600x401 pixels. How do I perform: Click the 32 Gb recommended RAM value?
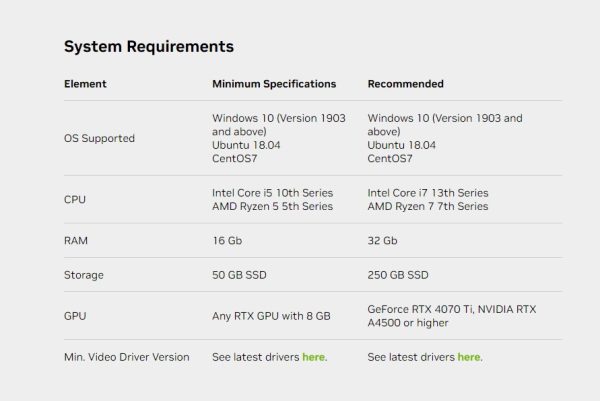coord(383,241)
